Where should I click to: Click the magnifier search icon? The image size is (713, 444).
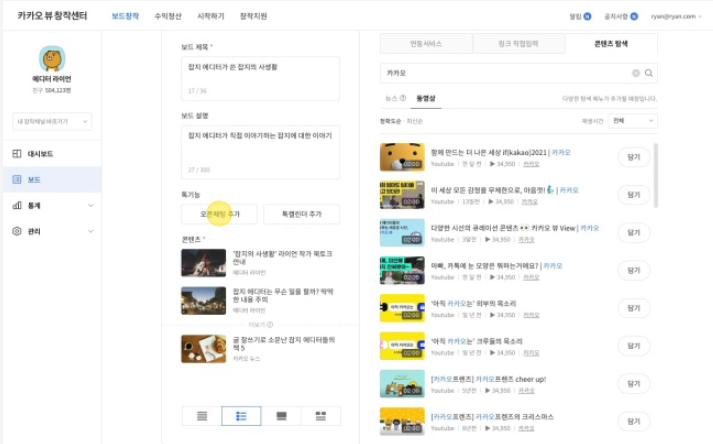tap(649, 73)
